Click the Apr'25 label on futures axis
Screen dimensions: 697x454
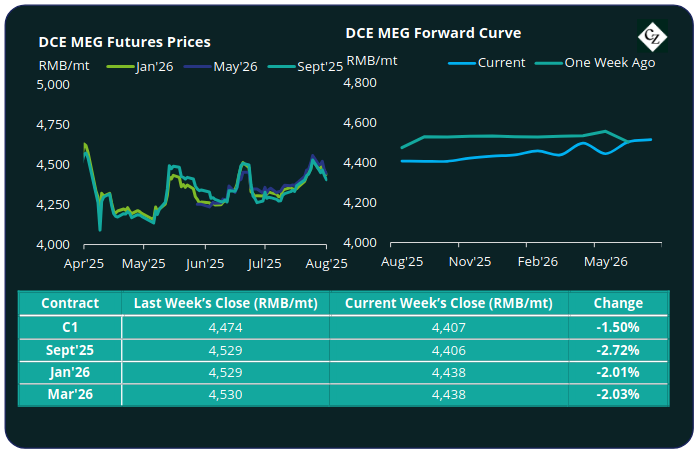tap(84, 264)
